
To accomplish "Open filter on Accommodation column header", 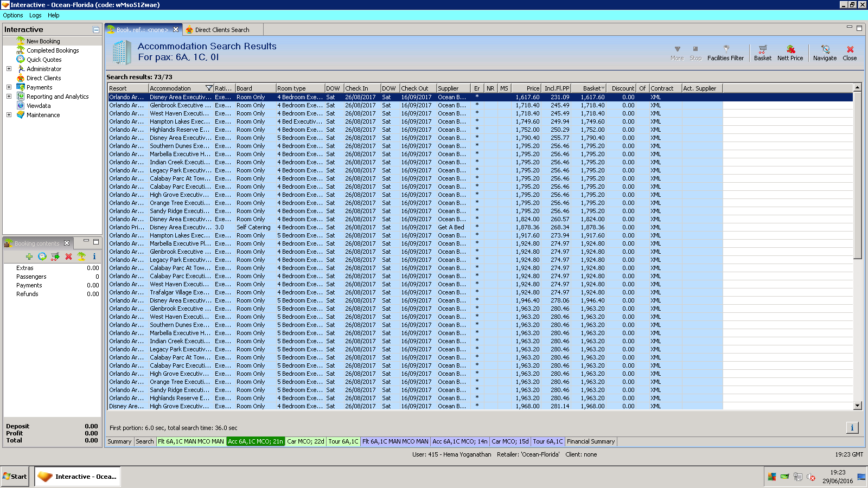I will tap(209, 88).
